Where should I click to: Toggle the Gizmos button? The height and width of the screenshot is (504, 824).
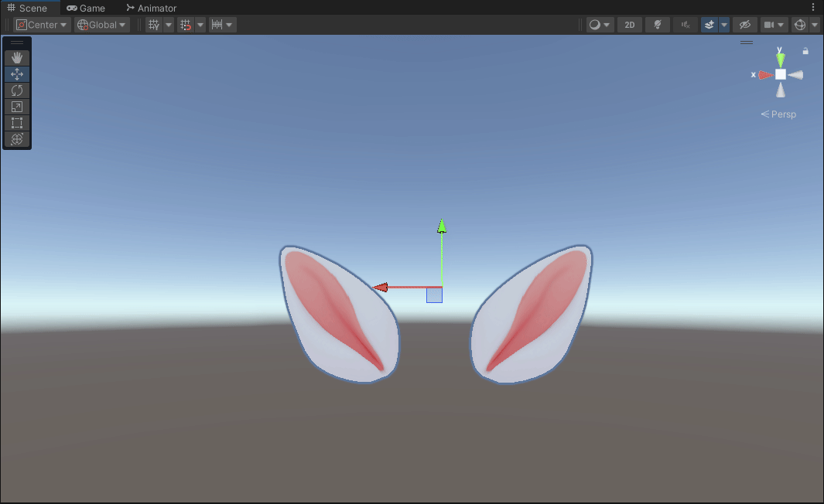pos(800,25)
